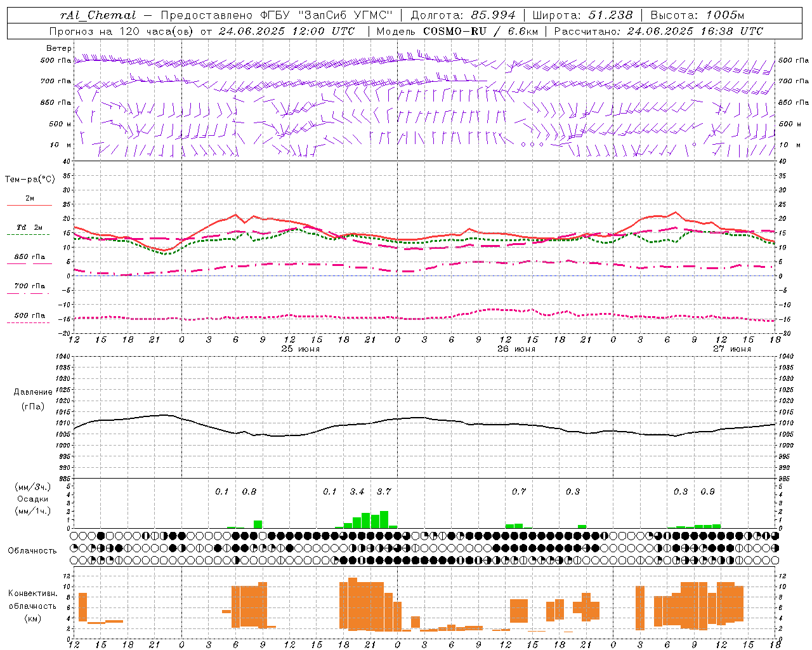Click the 0.8 precipitation total
The height and width of the screenshot is (650, 812).
(249, 491)
